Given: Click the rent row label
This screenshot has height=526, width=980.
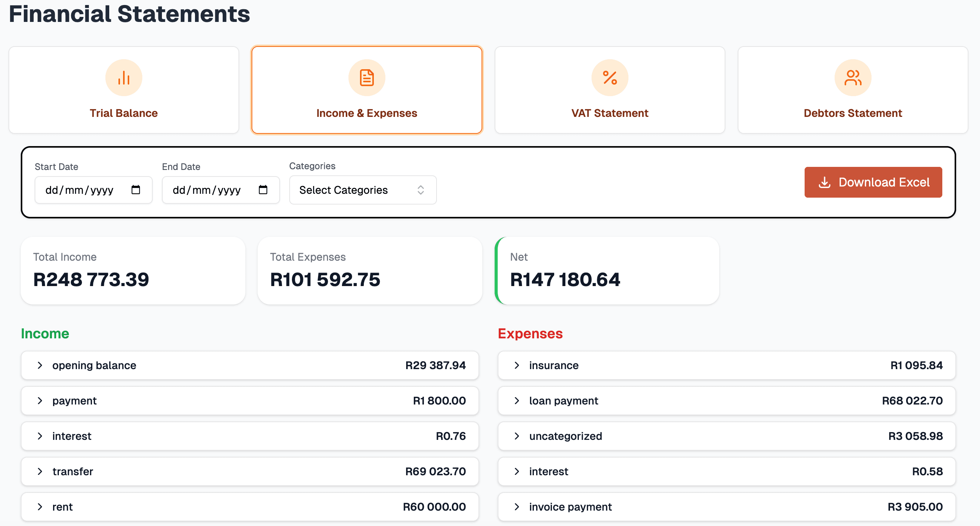Looking at the screenshot, I should [x=62, y=507].
